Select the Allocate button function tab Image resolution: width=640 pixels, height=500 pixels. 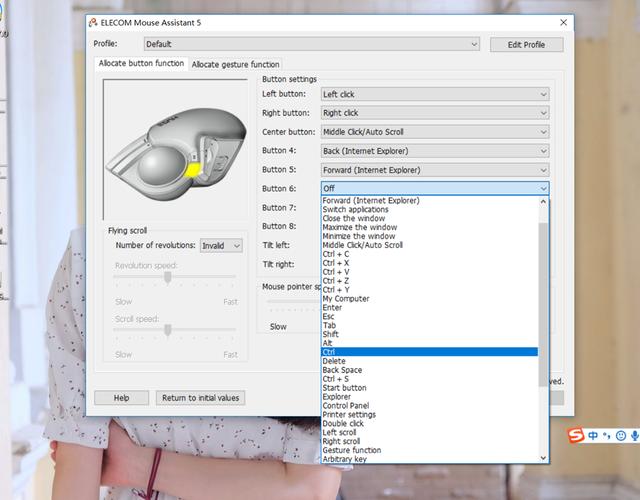[x=141, y=63]
